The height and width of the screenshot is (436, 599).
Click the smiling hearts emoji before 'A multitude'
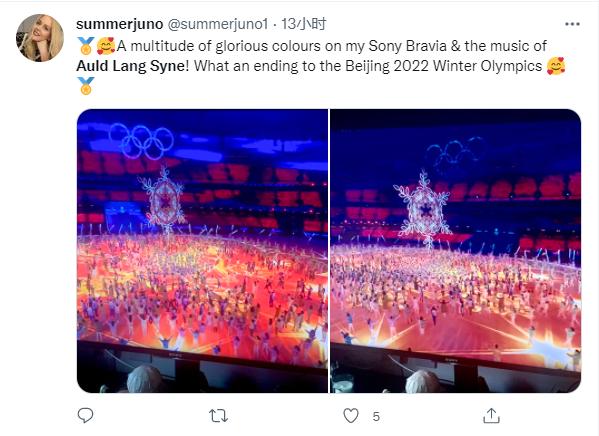click(105, 46)
